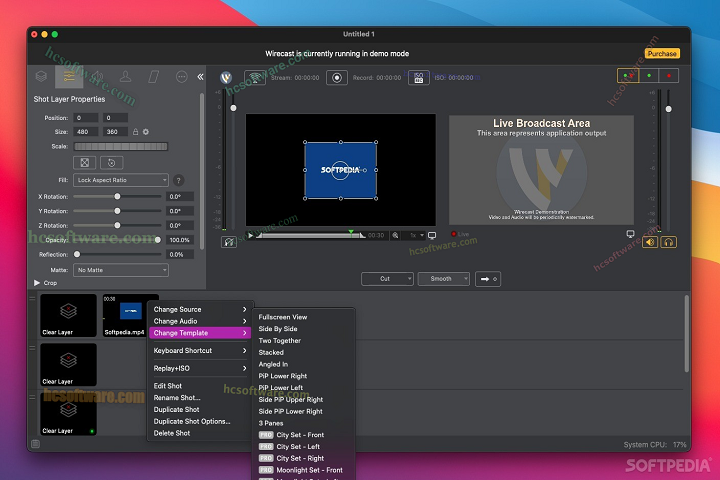
Task: Select preview and live dual layout
Action: click(628, 75)
